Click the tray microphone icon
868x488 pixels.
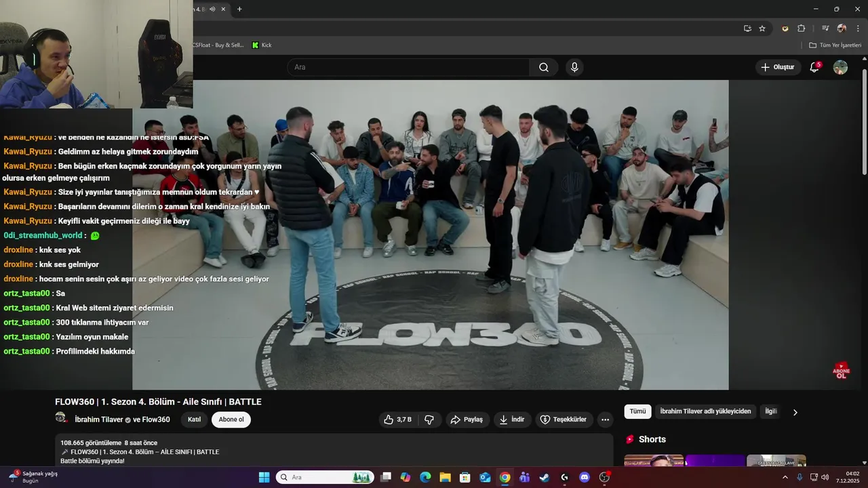pos(801,477)
